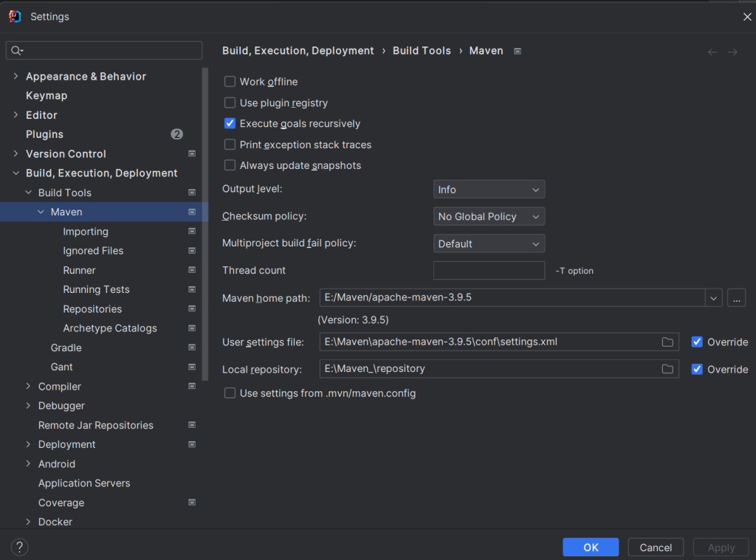
Task: Click the project settings icon beside Coverage
Action: click(x=192, y=502)
